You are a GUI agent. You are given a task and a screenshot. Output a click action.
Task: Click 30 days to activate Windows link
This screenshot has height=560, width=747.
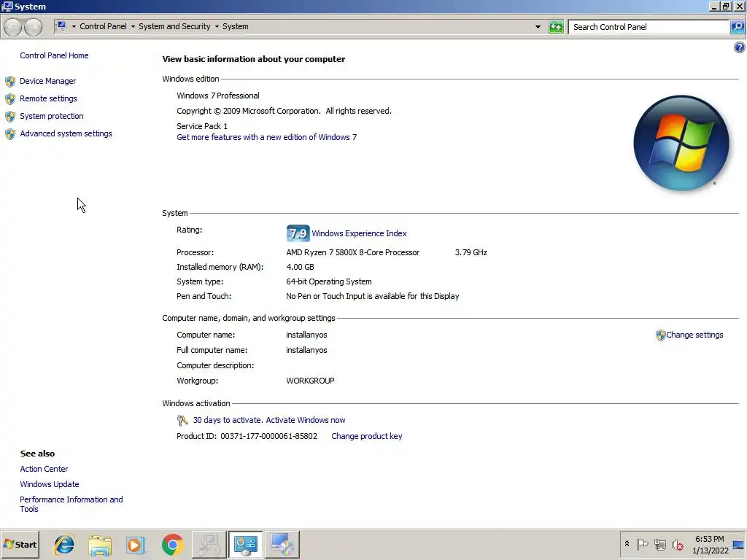click(x=269, y=420)
